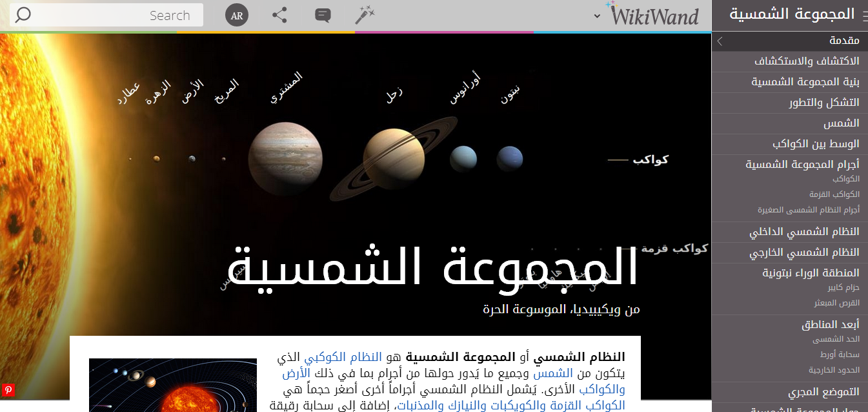
Task: Select subsection الكواكب in sidebar
Action: click(846, 179)
